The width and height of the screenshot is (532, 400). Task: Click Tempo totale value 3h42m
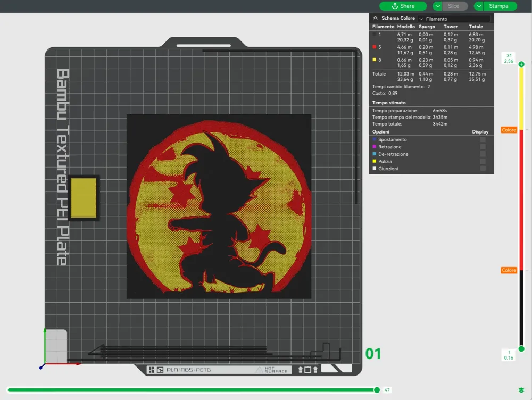440,124
